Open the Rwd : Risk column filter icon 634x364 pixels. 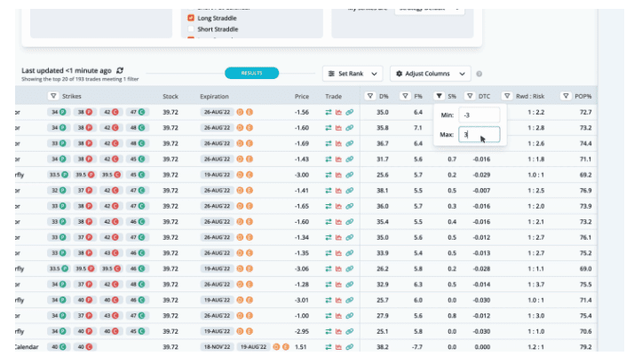coord(507,96)
